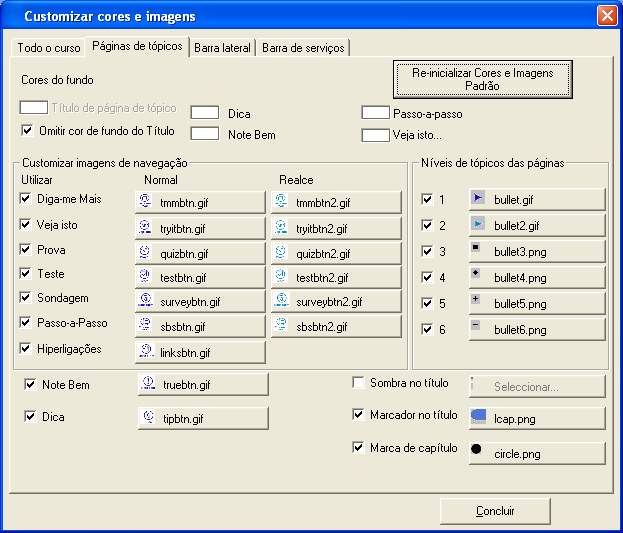Click the tmmbtn.gif normal image button
Viewport: 623px width, 533px height.
click(200, 202)
